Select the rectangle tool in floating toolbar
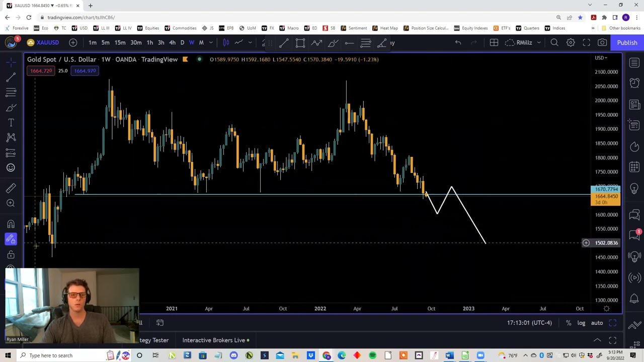This screenshot has height=362, width=644. click(300, 43)
